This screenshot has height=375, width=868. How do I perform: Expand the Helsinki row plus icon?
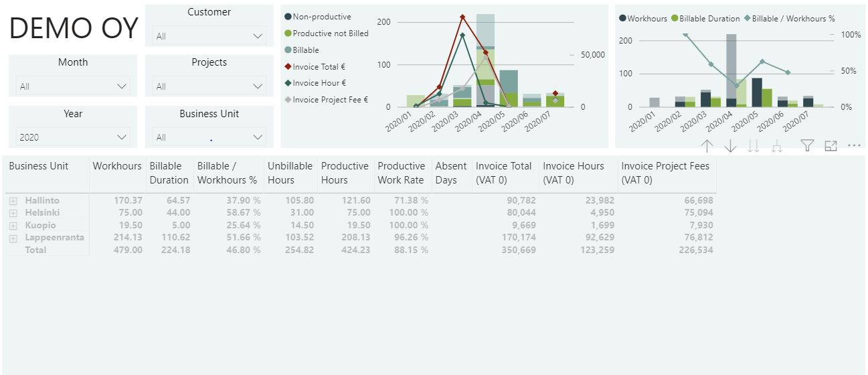pyautogui.click(x=13, y=213)
